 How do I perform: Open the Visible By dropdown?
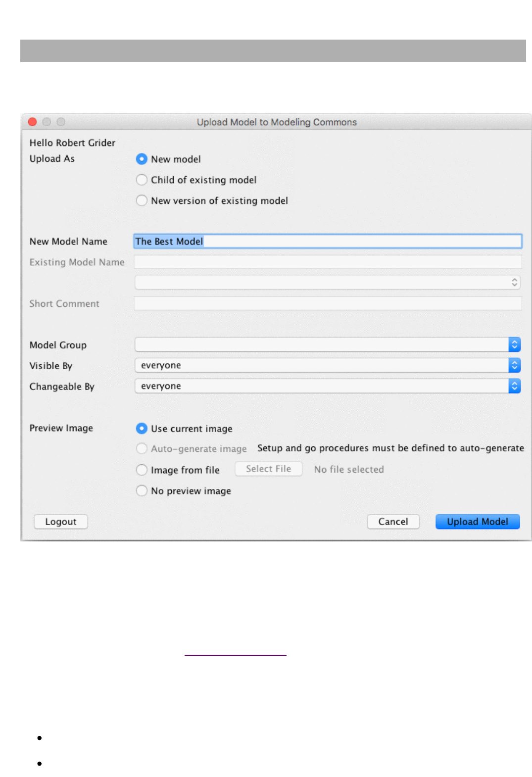point(328,365)
